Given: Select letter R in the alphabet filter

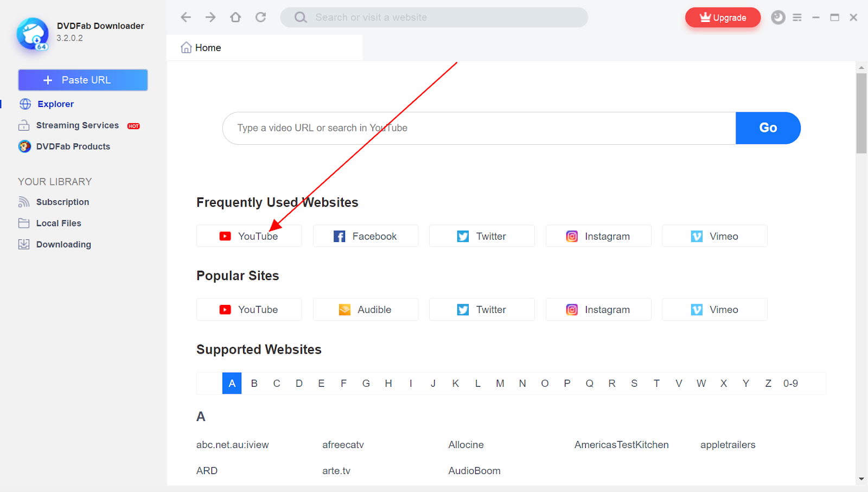Looking at the screenshot, I should point(612,384).
